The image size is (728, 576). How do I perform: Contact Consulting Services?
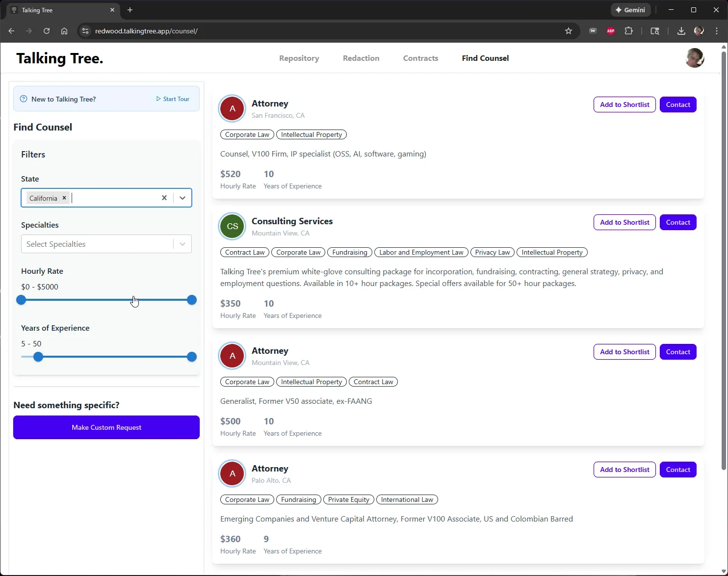678,222
